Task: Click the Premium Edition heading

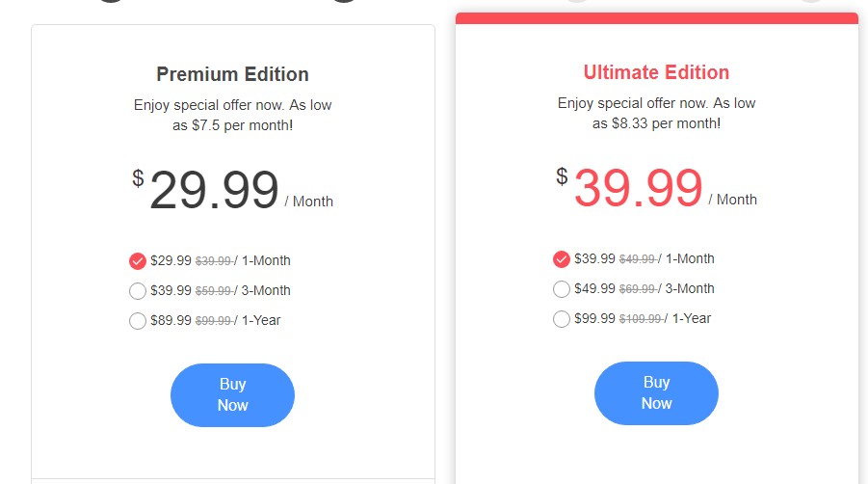Action: pyautogui.click(x=232, y=74)
